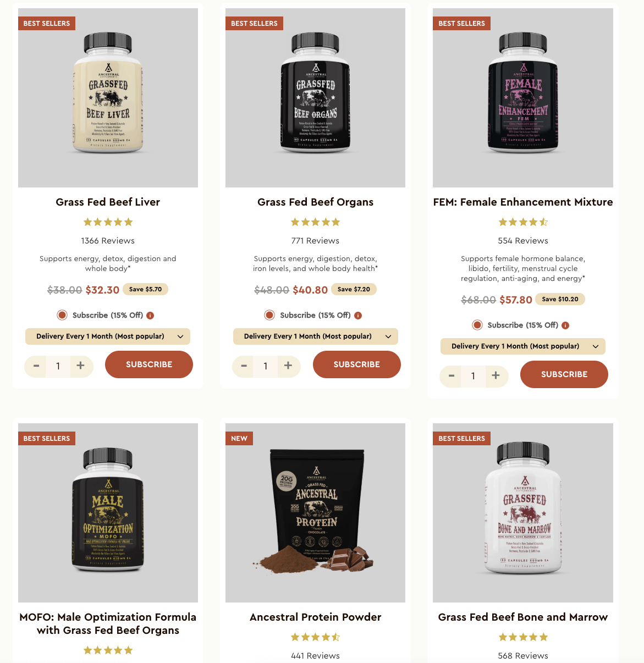Open delivery frequency dropdown for Beef Liver

[x=108, y=336]
